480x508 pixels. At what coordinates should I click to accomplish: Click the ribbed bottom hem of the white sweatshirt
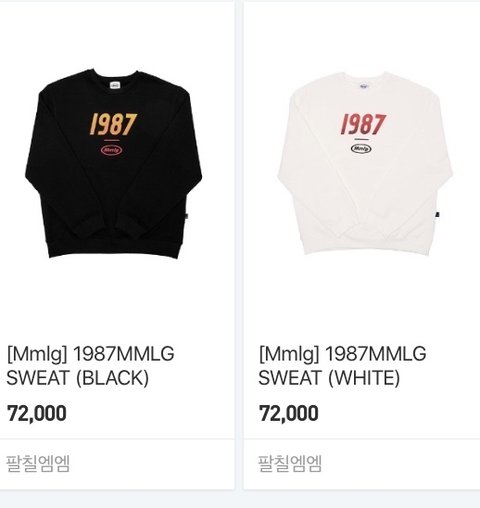[365, 245]
